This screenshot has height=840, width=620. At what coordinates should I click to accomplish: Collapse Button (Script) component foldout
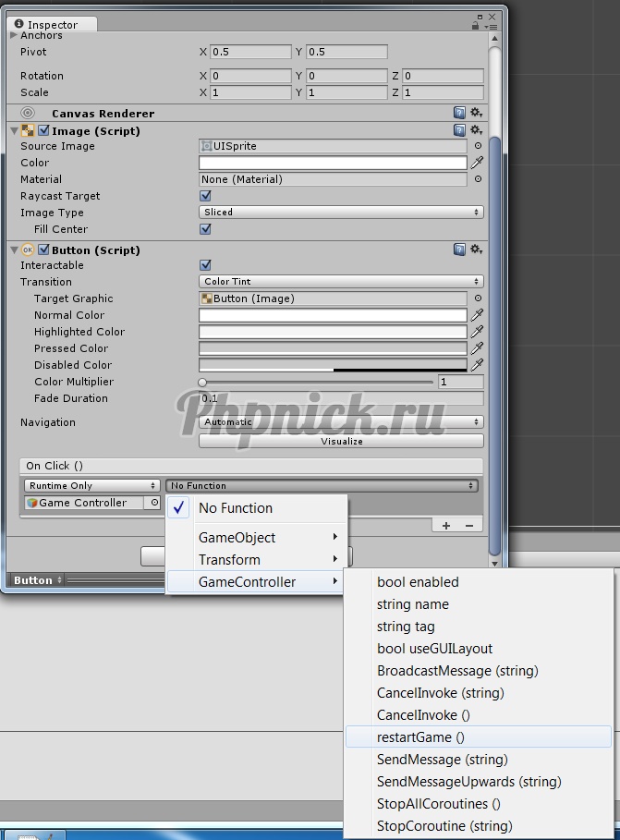[x=15, y=250]
